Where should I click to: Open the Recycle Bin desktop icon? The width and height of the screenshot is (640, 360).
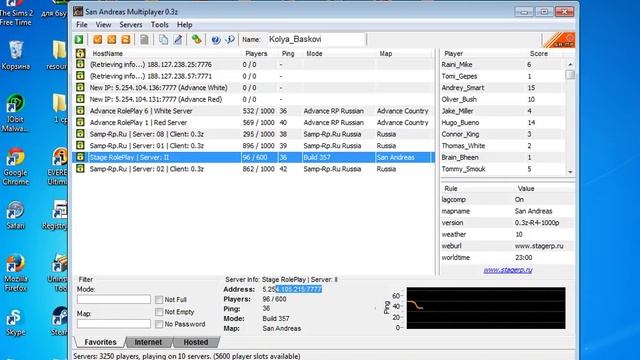point(16,55)
